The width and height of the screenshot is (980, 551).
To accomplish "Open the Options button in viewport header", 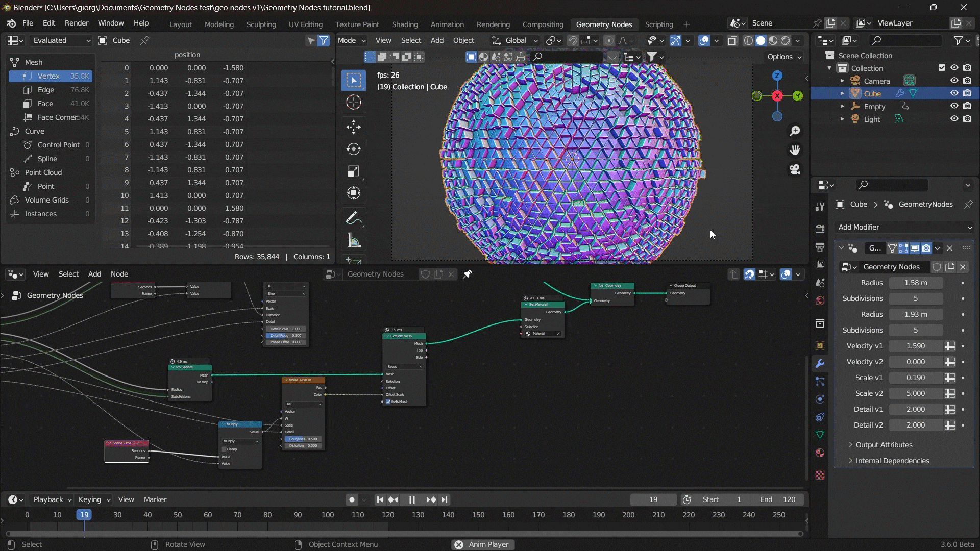I will (x=784, y=57).
